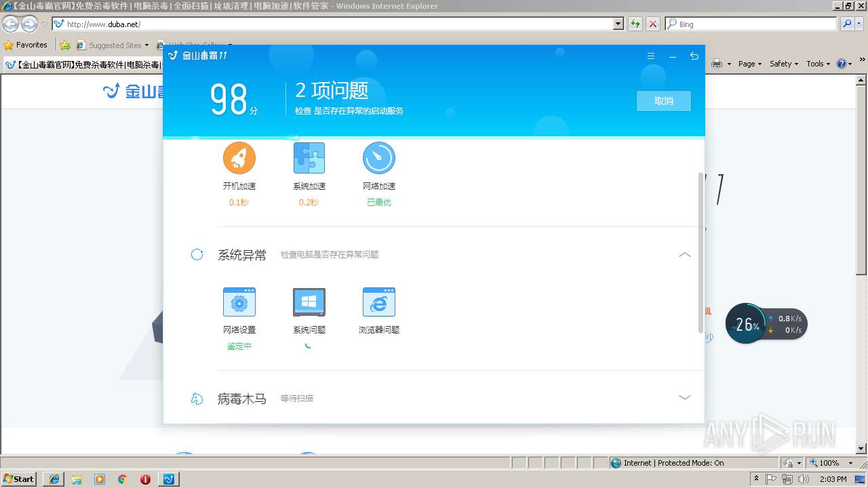Viewport: 868px width, 488px height.
Task: Launch media player from taskbar
Action: coord(100,479)
